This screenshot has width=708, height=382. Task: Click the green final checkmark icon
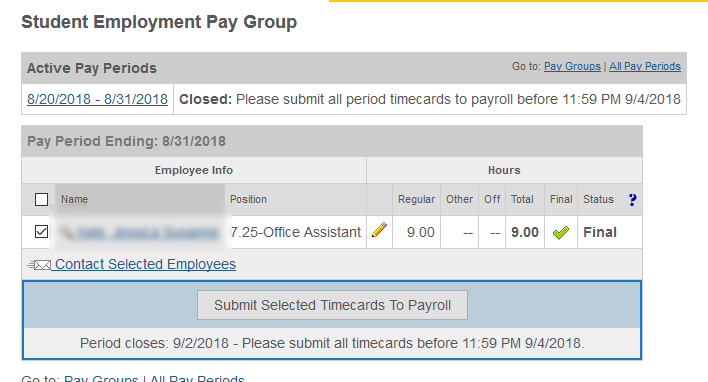pyautogui.click(x=561, y=233)
